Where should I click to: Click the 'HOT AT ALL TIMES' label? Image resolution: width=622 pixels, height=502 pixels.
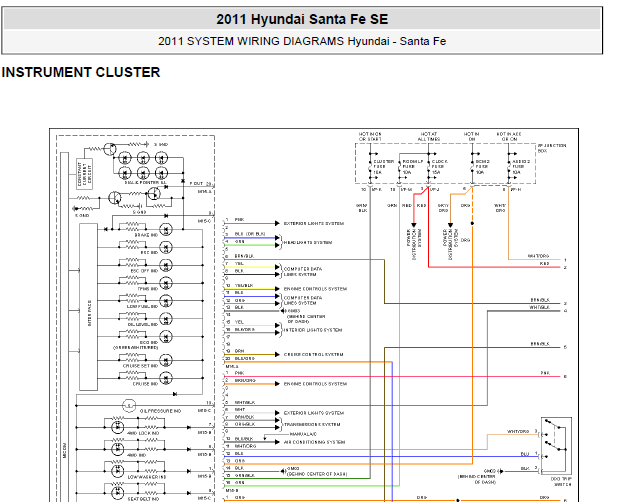(x=429, y=137)
